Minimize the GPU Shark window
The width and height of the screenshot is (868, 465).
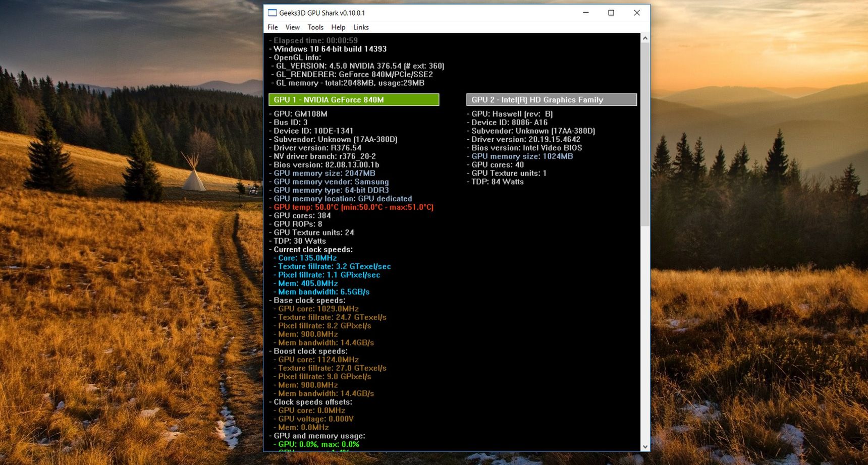pyautogui.click(x=586, y=13)
